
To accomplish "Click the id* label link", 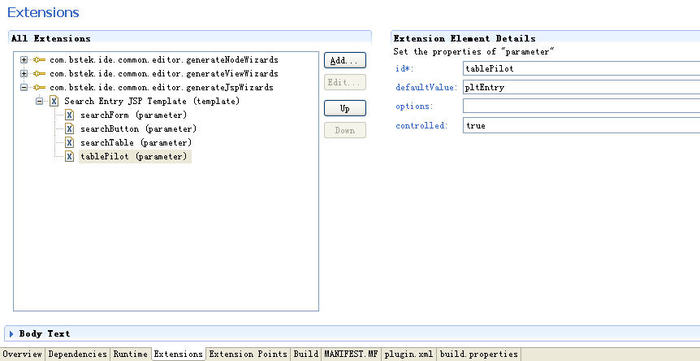I will tap(404, 69).
